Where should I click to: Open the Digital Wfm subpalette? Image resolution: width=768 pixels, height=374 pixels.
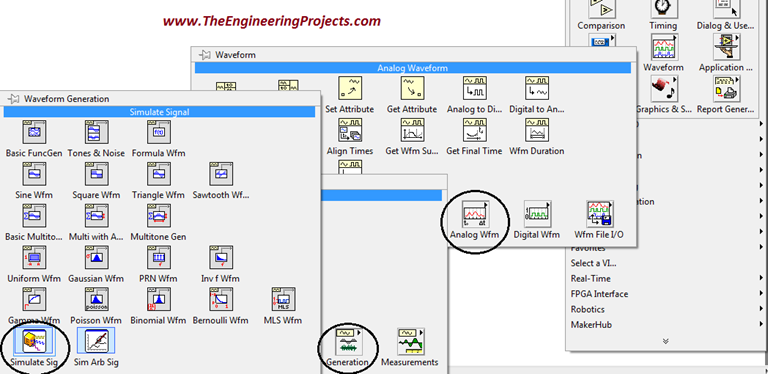[537, 213]
